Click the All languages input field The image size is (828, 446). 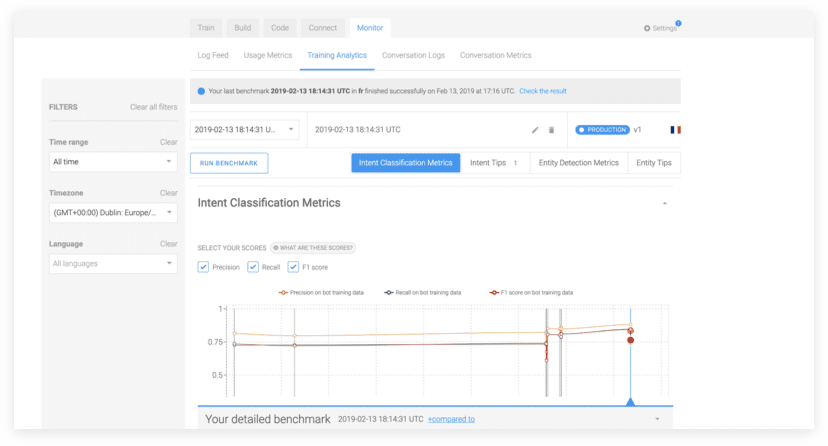(113, 263)
